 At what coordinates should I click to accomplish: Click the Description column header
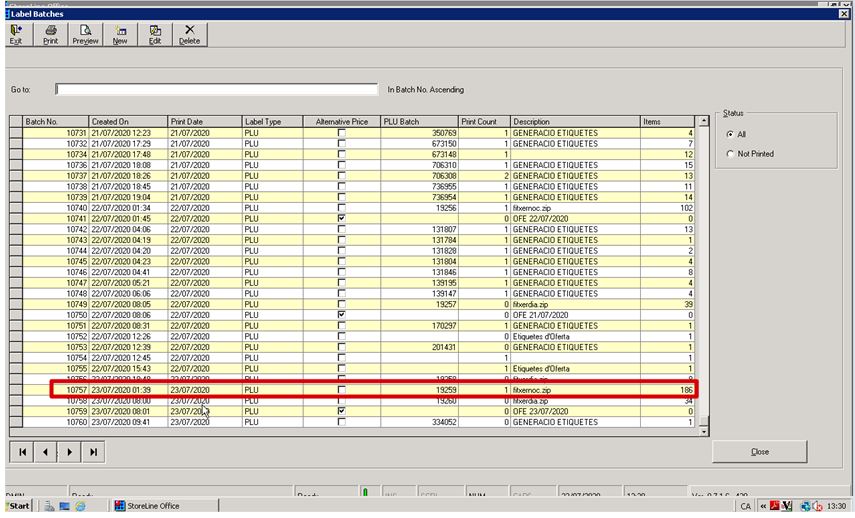[x=575, y=121]
